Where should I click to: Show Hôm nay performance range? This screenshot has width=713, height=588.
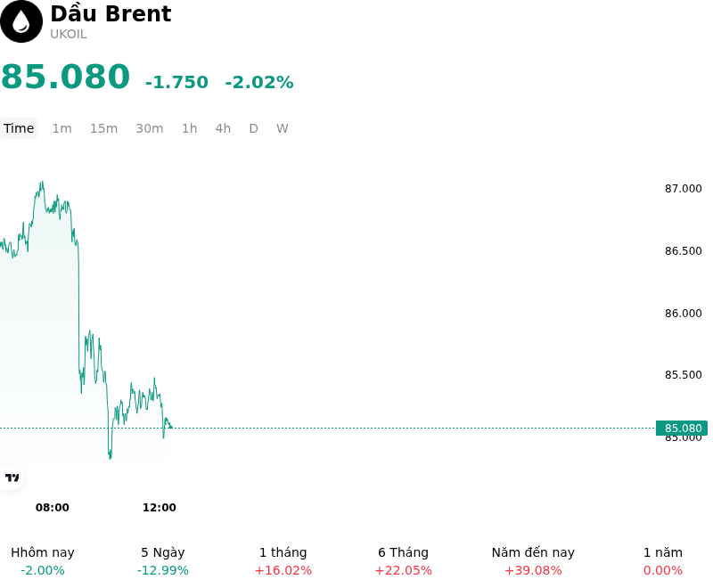43,561
